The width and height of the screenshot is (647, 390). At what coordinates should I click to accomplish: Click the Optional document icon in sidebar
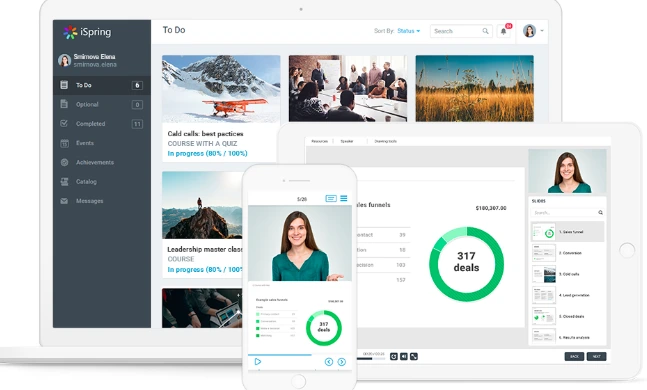(64, 104)
